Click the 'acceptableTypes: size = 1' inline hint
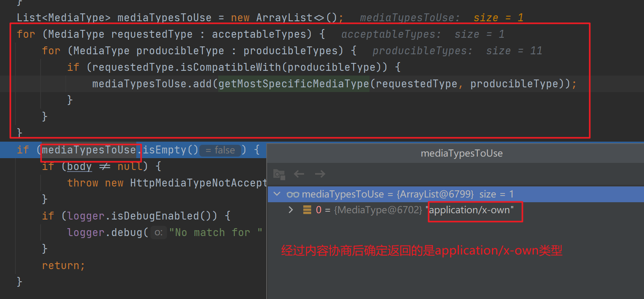The width and height of the screenshot is (644, 299). [422, 34]
